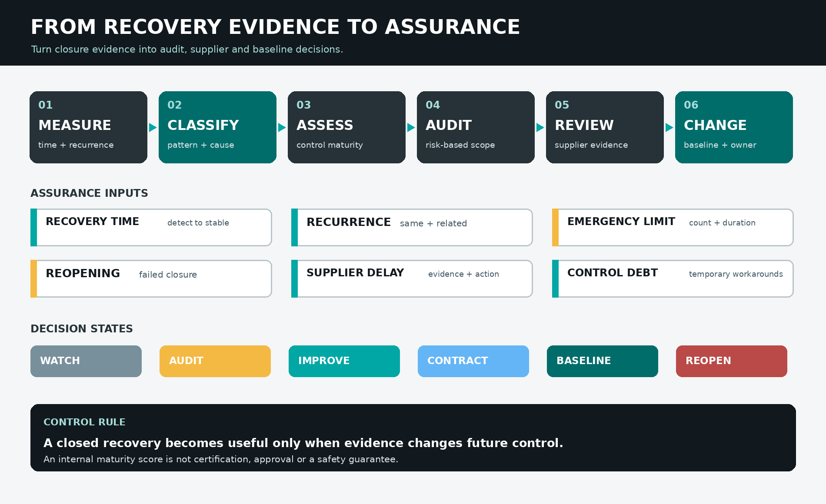The image size is (826, 504).
Task: Click the title "FROM RECOVERY EVIDENCE TO ASSURANCE"
Action: 275,27
